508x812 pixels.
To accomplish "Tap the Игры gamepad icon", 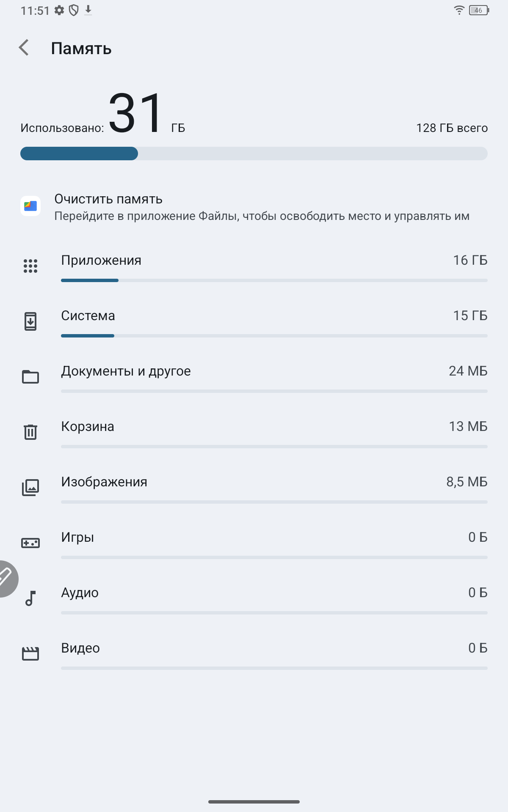I will click(30, 543).
